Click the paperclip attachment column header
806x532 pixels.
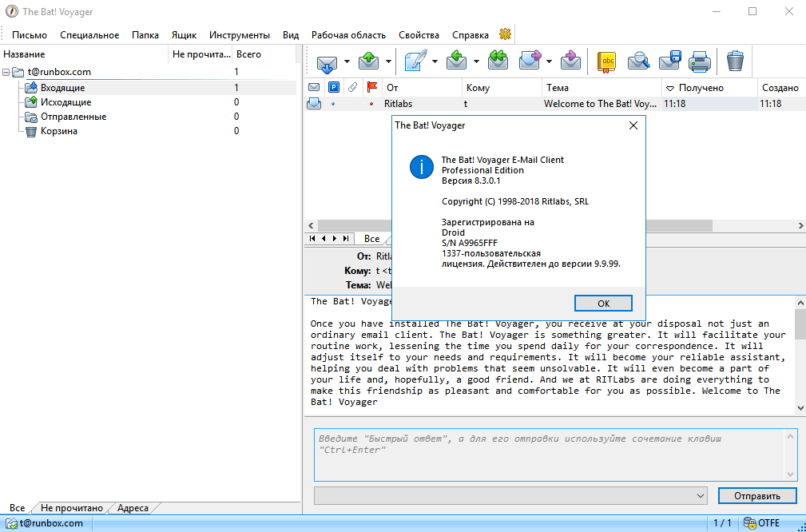point(352,87)
